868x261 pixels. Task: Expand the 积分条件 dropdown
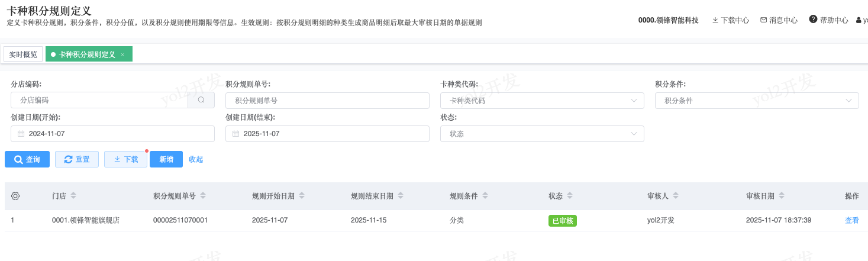click(x=848, y=101)
